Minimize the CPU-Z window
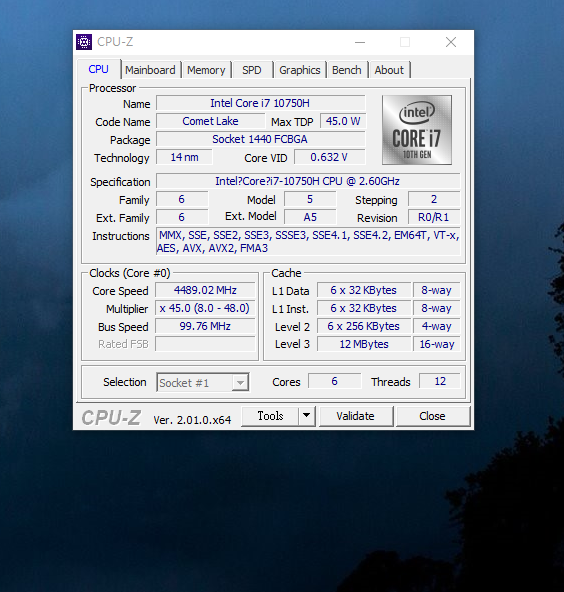 click(x=360, y=42)
